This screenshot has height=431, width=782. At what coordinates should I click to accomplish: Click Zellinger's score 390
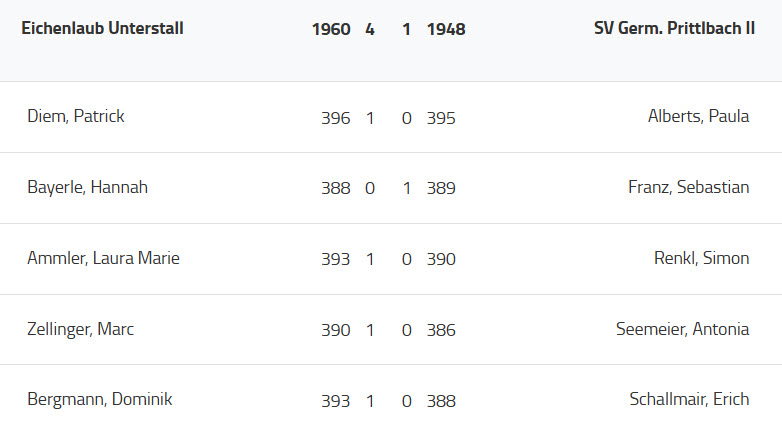(x=336, y=331)
